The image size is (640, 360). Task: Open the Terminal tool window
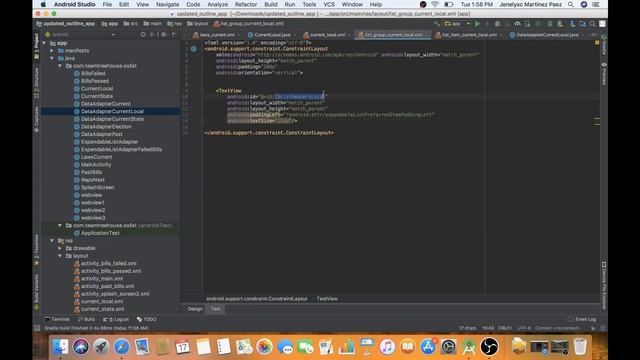click(x=57, y=319)
